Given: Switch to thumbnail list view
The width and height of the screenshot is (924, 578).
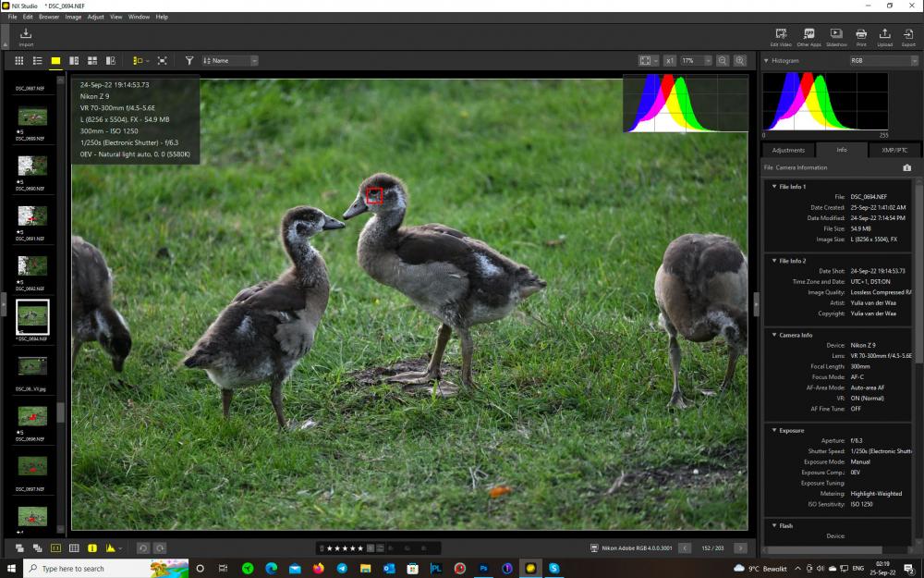Looking at the screenshot, I should [37, 61].
